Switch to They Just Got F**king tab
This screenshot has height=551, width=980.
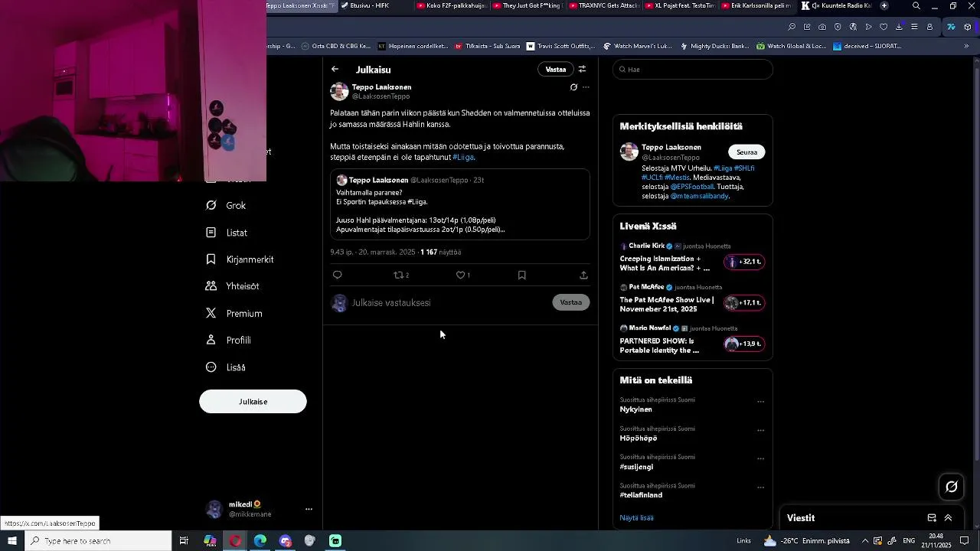click(528, 5)
